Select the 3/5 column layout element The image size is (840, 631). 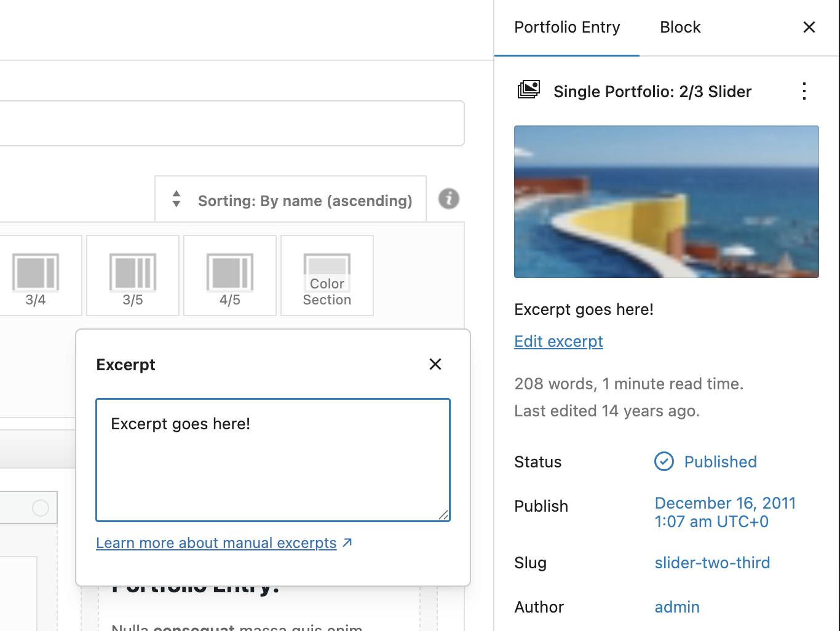[133, 275]
